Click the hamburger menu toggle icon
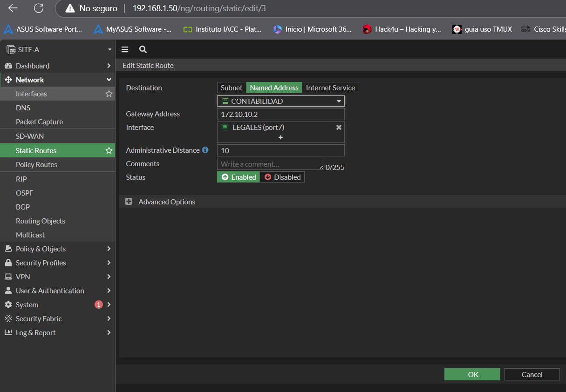The width and height of the screenshot is (566, 392). click(x=125, y=49)
